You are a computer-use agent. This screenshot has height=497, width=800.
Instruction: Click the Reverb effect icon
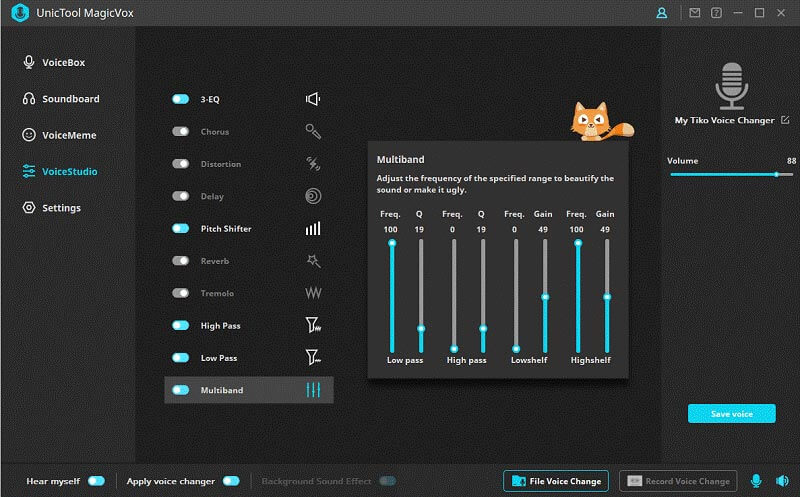(x=313, y=261)
